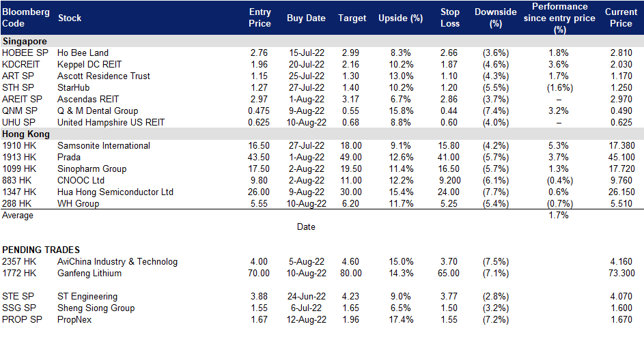The height and width of the screenshot is (337, 644).
Task: Click the StarHub stock name
Action: pos(74,87)
